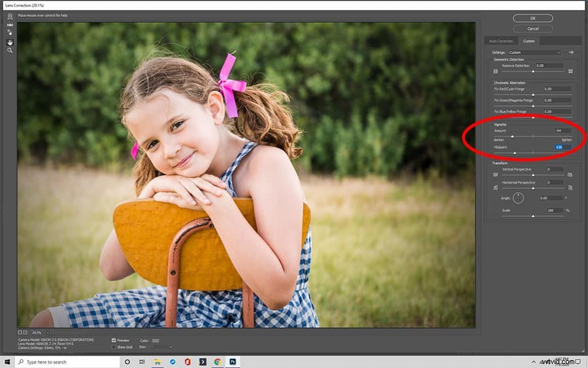Screen dimensions: 588x368
Task: Select the Straighten tool
Action: [10, 25]
